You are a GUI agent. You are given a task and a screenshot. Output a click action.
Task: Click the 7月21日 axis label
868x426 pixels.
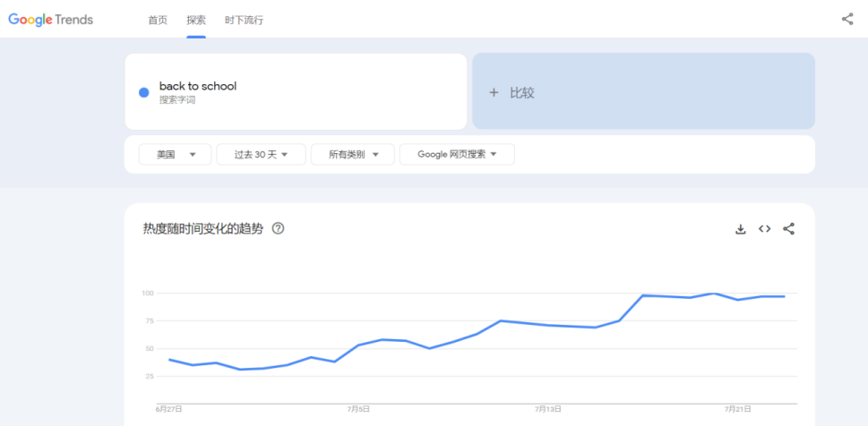pos(738,409)
